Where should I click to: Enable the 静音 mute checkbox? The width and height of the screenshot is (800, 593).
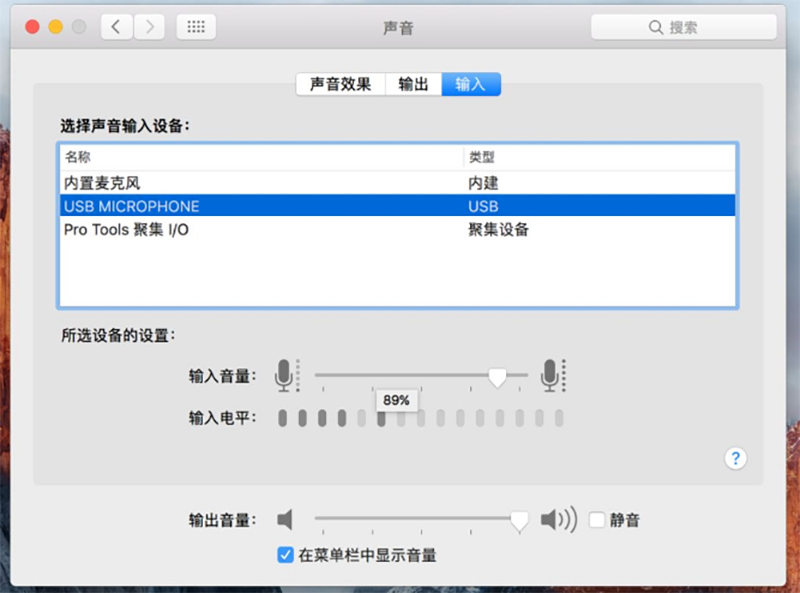tap(597, 520)
